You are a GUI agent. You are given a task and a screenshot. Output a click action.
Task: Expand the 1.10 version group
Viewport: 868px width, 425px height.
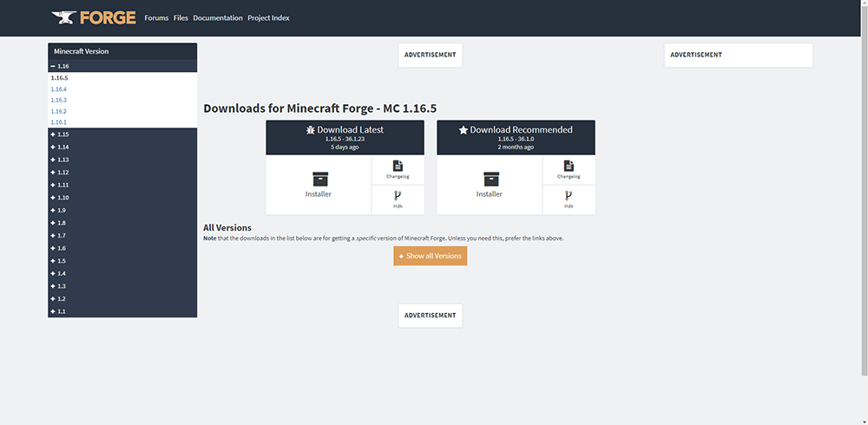click(x=122, y=198)
